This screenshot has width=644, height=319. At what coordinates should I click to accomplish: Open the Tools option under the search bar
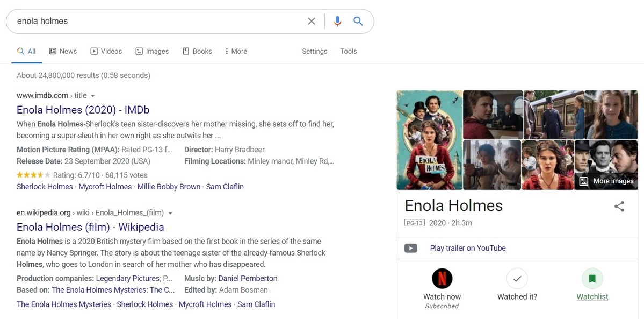click(348, 52)
